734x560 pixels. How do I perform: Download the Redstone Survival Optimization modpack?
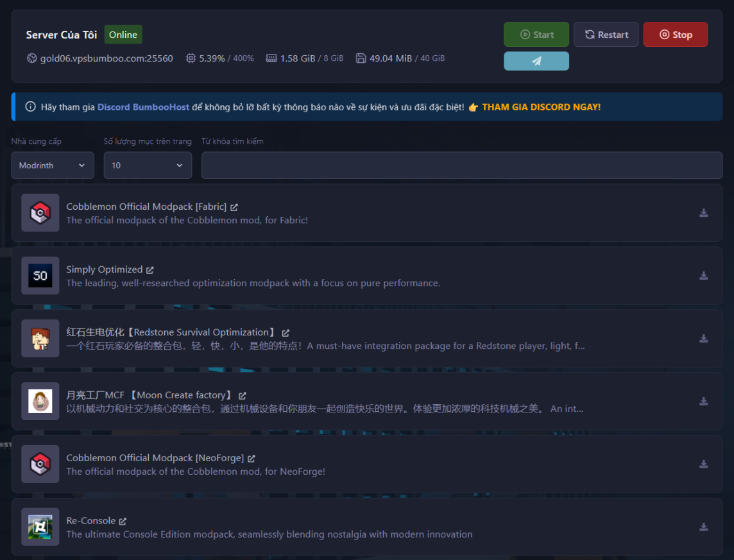click(704, 339)
